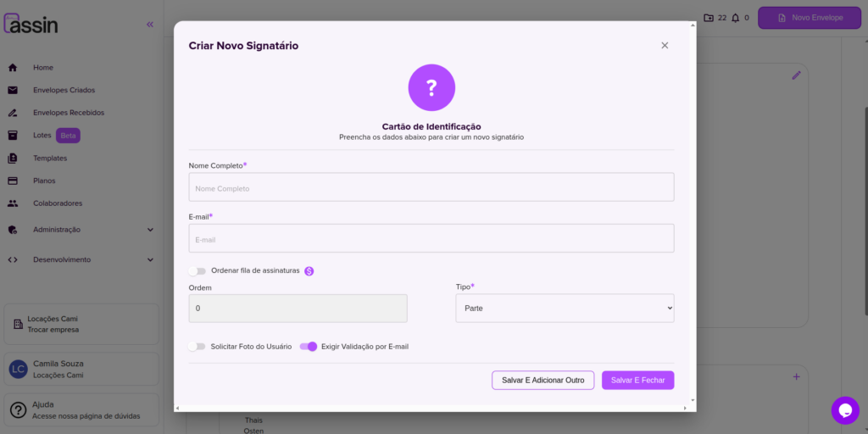Toggle Ordenar fila de assinaturas switch
This screenshot has width=868, height=434.
[x=197, y=271]
